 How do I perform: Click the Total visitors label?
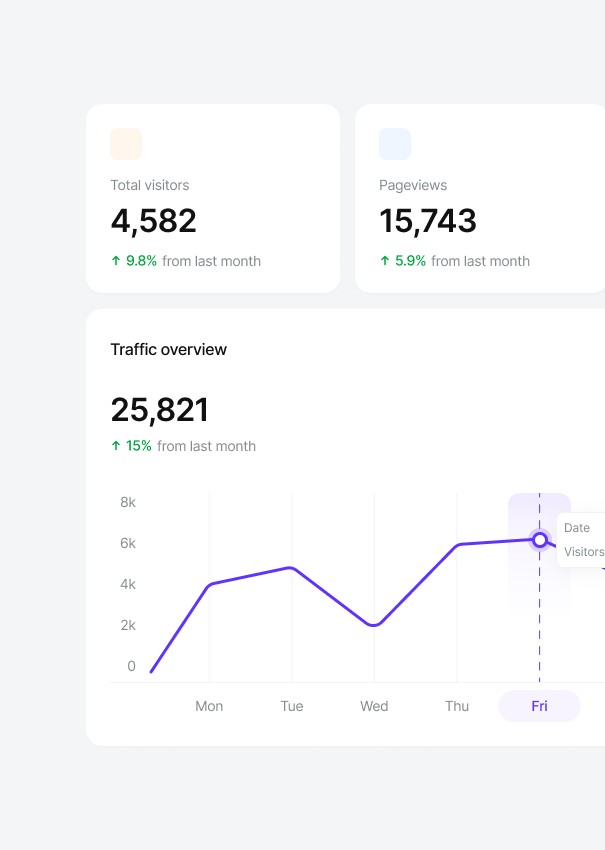(150, 185)
